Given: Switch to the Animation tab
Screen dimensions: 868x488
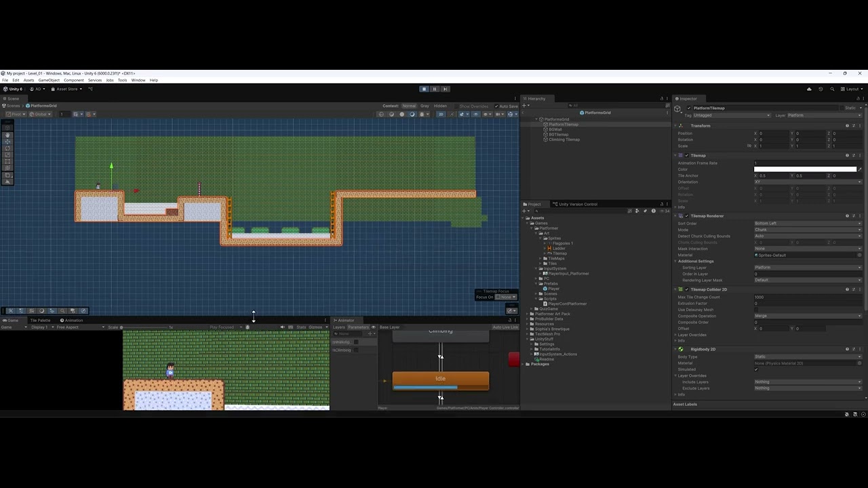Looking at the screenshot, I should point(72,320).
